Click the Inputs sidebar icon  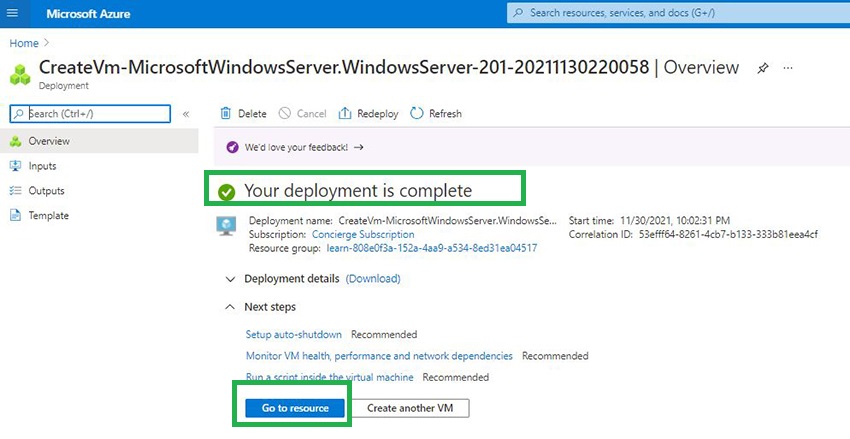pyautogui.click(x=15, y=166)
